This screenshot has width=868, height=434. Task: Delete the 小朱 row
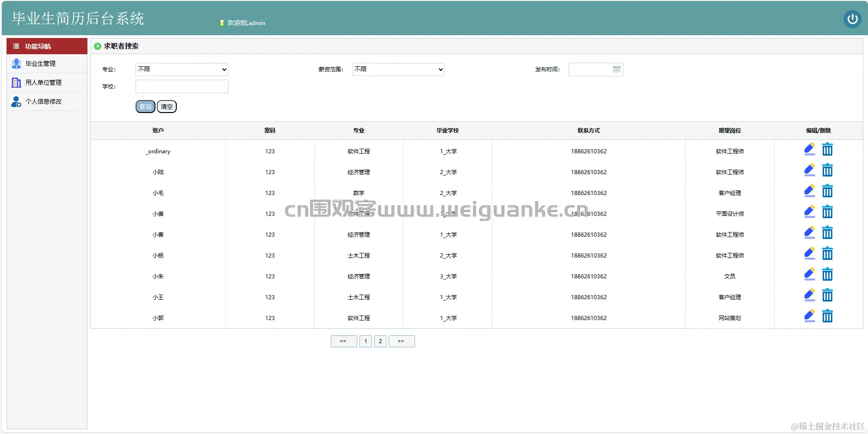pyautogui.click(x=827, y=275)
